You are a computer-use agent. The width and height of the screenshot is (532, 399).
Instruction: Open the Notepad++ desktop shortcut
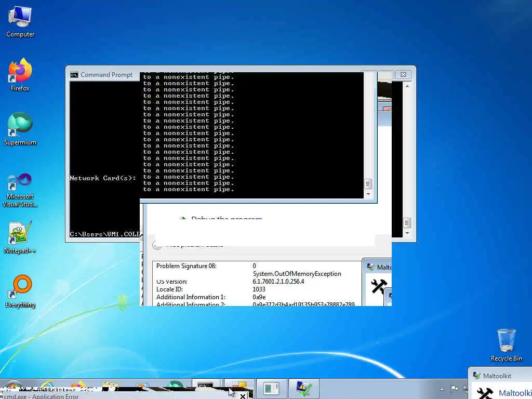[20, 237]
